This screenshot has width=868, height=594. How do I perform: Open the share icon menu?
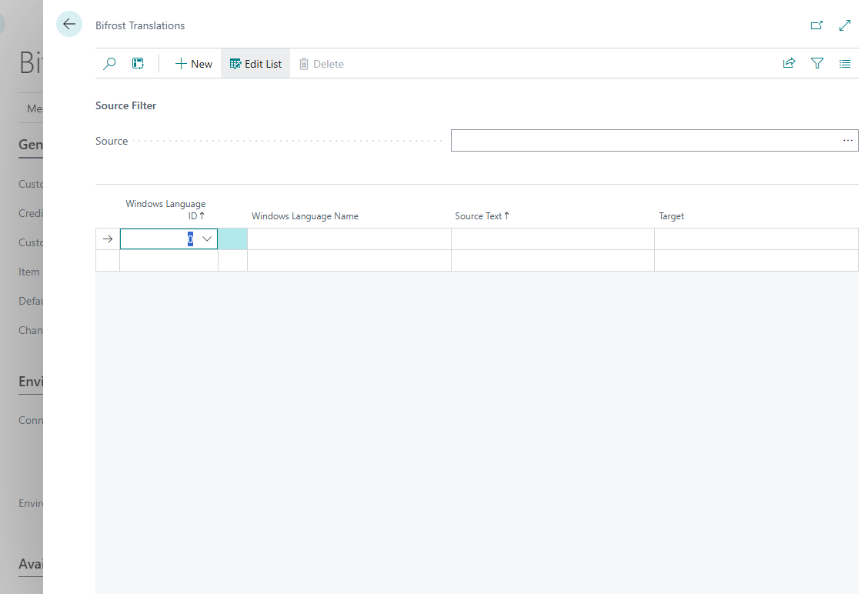click(789, 63)
